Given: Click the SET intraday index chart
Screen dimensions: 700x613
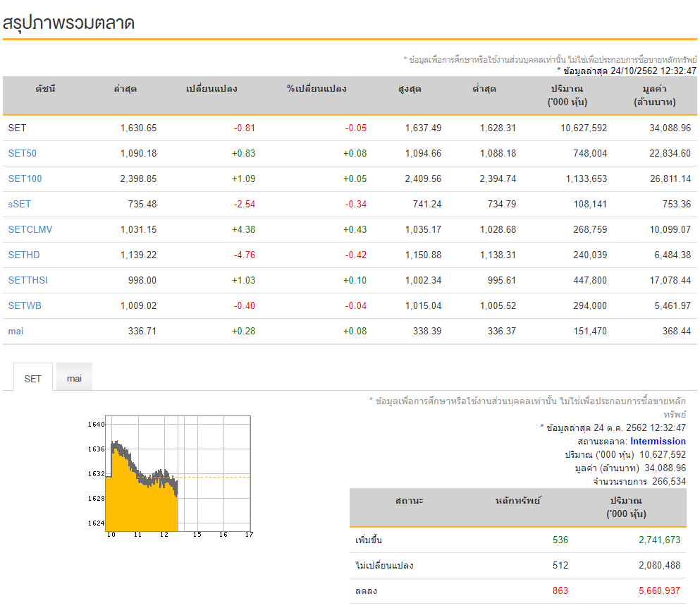Looking at the screenshot, I should click(x=170, y=476).
